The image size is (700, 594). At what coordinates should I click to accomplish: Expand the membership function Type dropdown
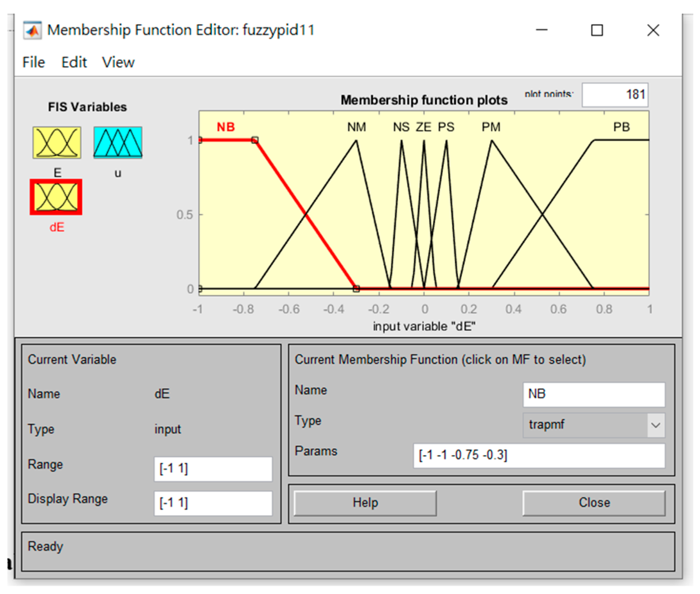pyautogui.click(x=655, y=425)
